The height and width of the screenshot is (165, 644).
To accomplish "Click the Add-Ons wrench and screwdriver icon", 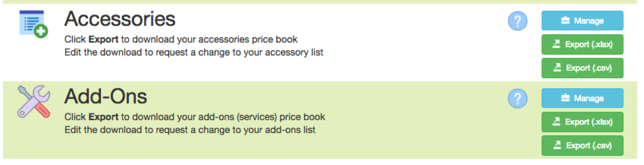I will click(34, 102).
